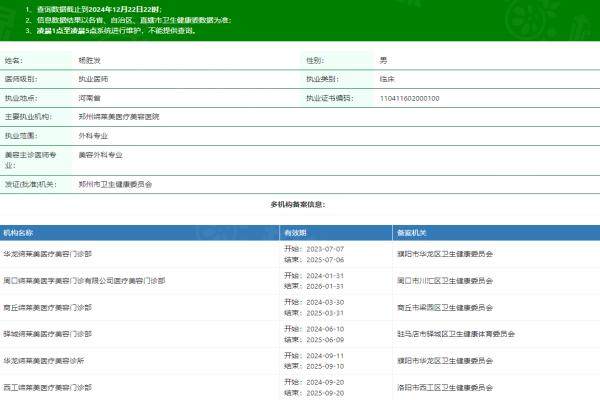
Task: Select the start date 2024-09-20
Action: pos(325,382)
